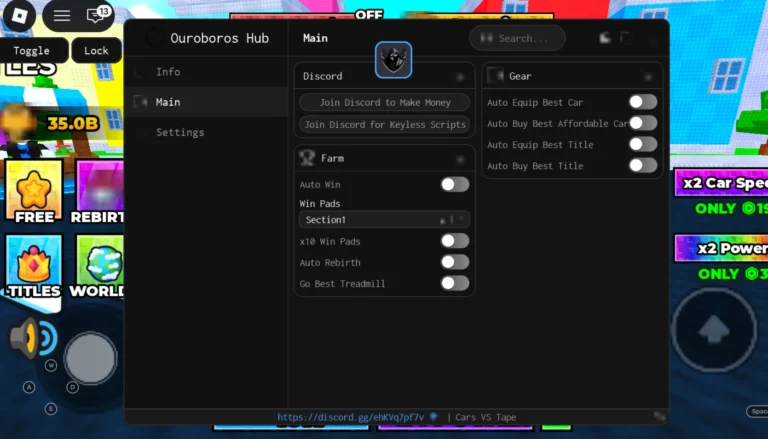Tap the S movement key indicator

click(x=51, y=409)
